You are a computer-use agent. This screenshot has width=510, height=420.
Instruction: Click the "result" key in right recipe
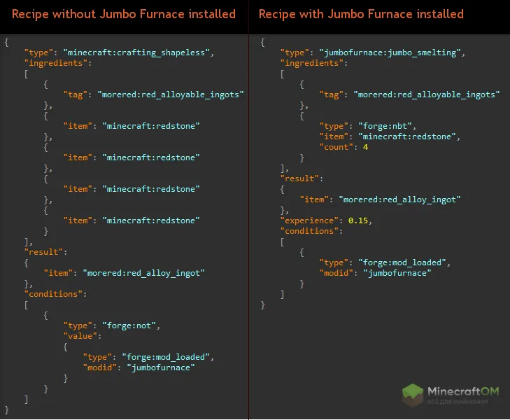(299, 178)
